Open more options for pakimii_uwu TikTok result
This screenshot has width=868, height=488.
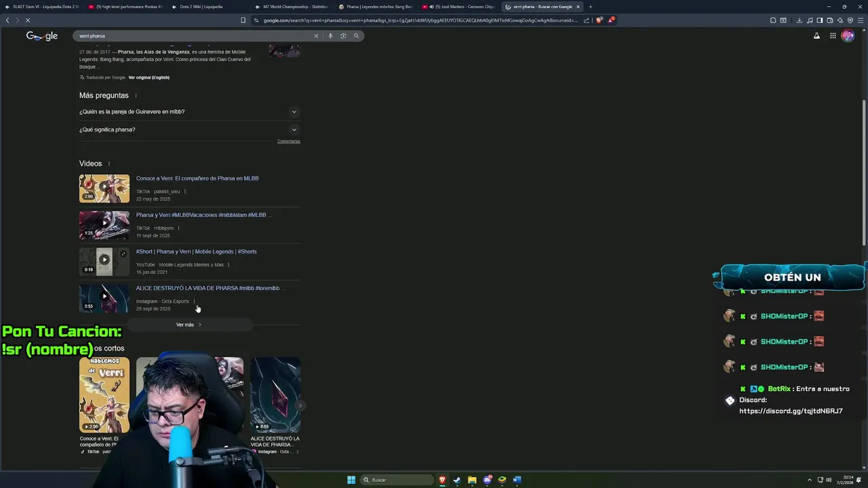pyautogui.click(x=185, y=192)
